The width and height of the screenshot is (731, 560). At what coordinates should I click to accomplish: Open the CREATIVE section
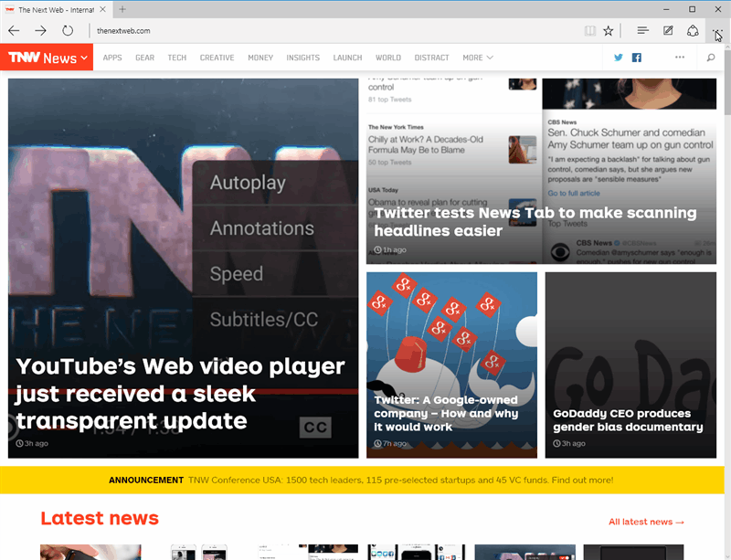pyautogui.click(x=217, y=58)
